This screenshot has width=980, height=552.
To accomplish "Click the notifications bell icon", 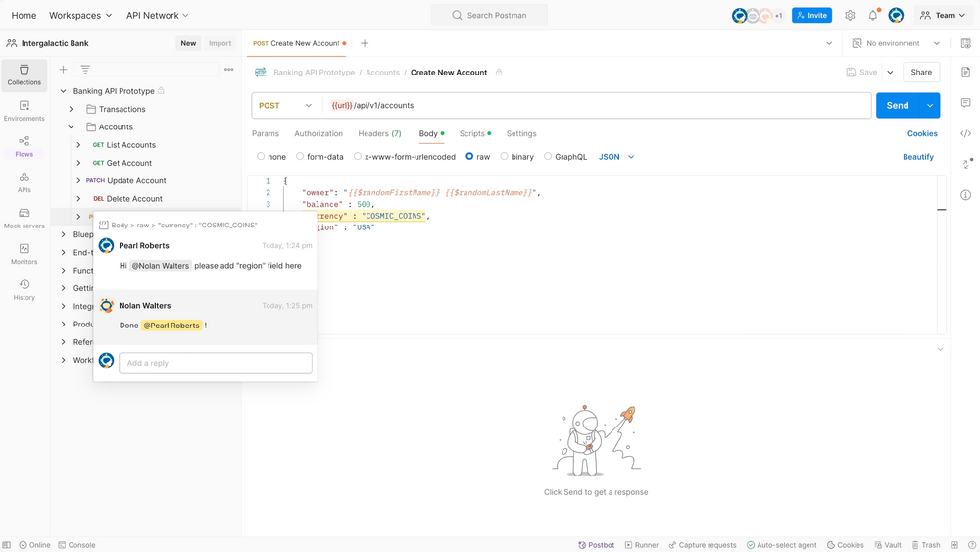I will pyautogui.click(x=872, y=16).
